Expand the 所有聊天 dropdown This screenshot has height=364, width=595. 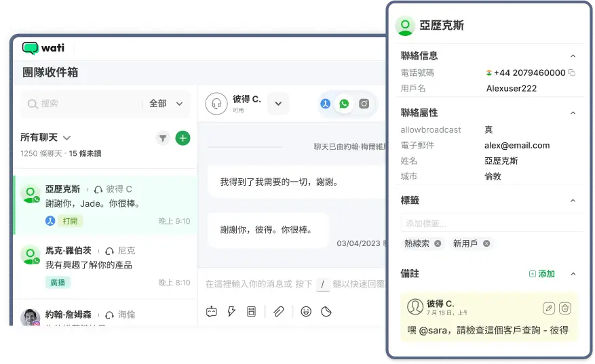click(x=66, y=138)
